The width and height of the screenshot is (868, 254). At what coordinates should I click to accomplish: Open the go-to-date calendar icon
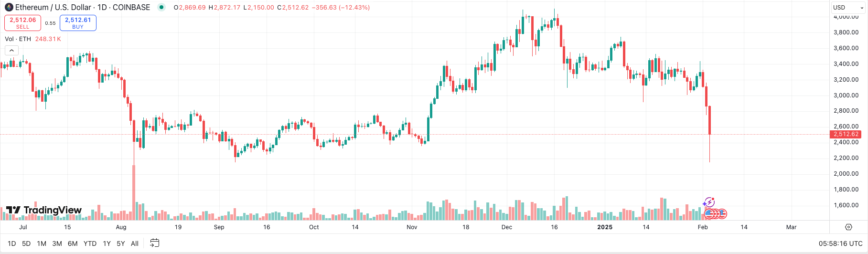154,243
